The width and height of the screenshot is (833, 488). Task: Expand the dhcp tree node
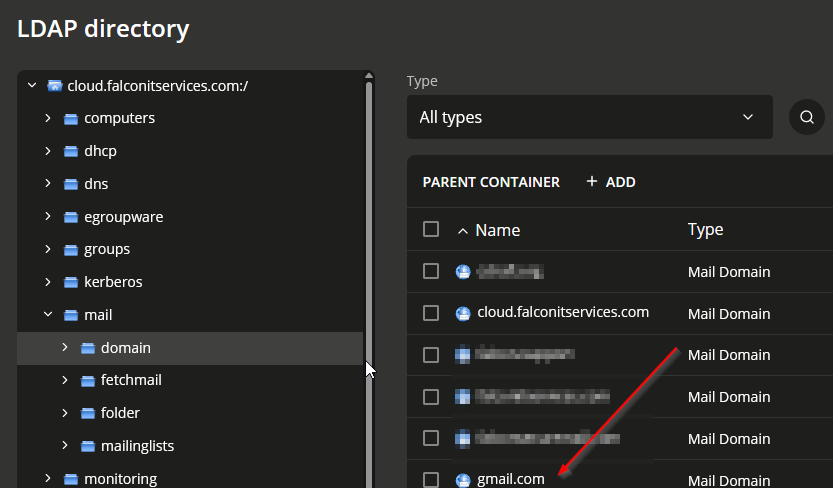[48, 151]
